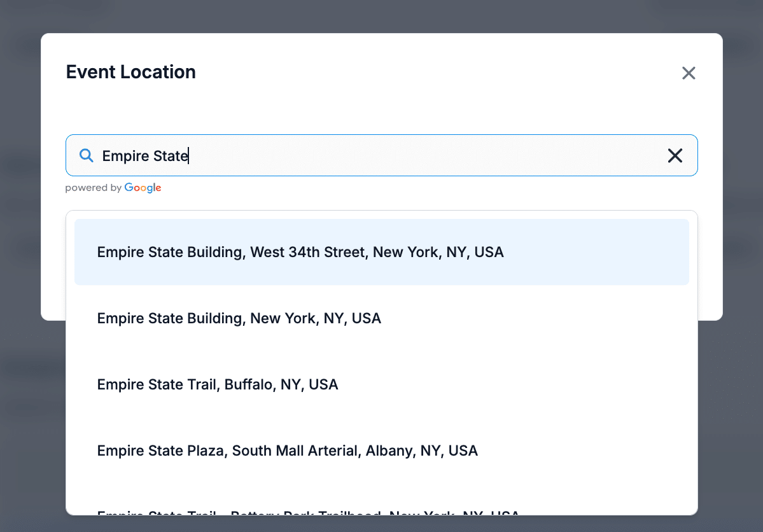This screenshot has width=763, height=532.
Task: Click the blue search icon inside the input
Action: click(86, 155)
